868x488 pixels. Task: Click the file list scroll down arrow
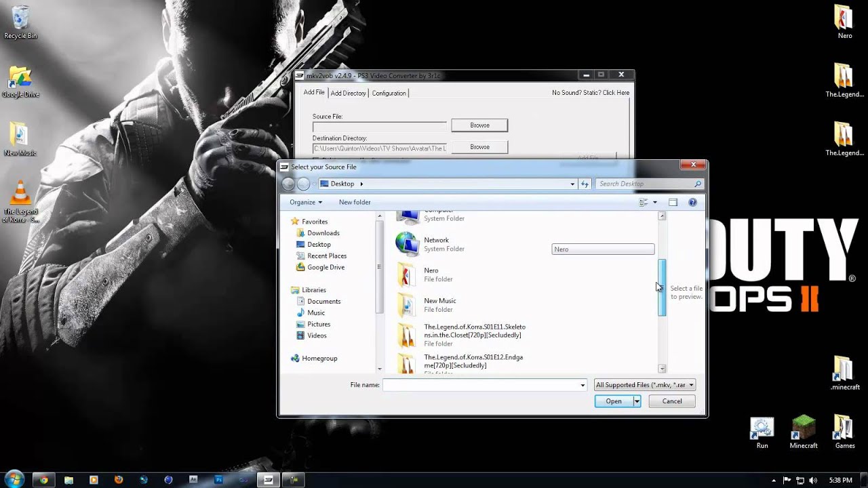(x=663, y=369)
